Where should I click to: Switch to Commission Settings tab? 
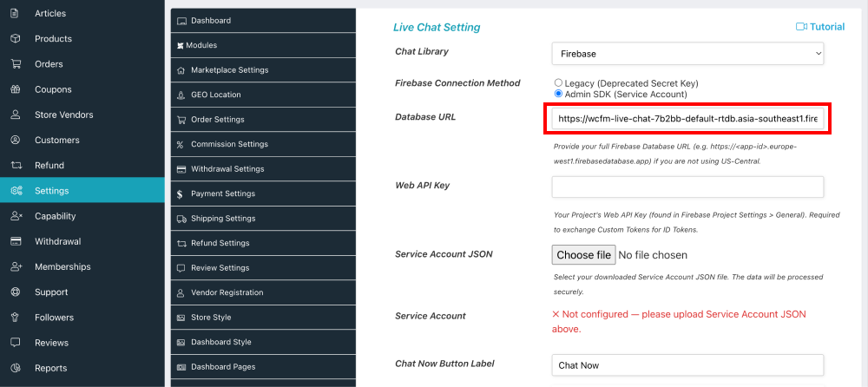(x=229, y=144)
